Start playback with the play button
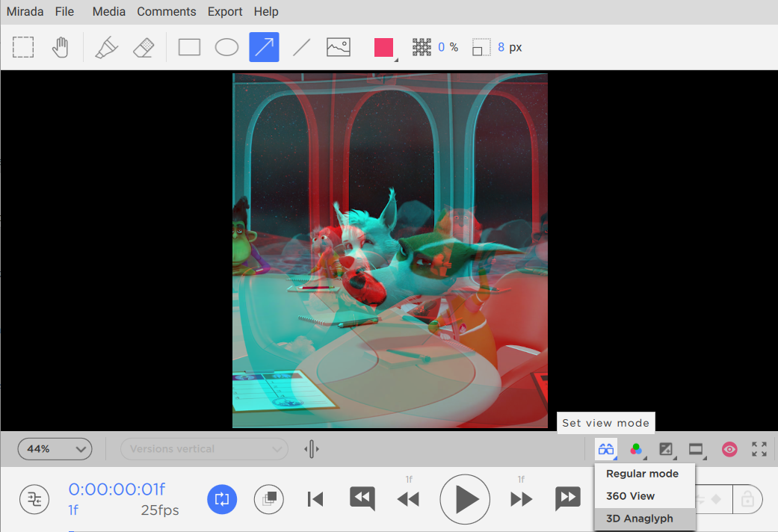This screenshot has width=778, height=532. (x=465, y=499)
